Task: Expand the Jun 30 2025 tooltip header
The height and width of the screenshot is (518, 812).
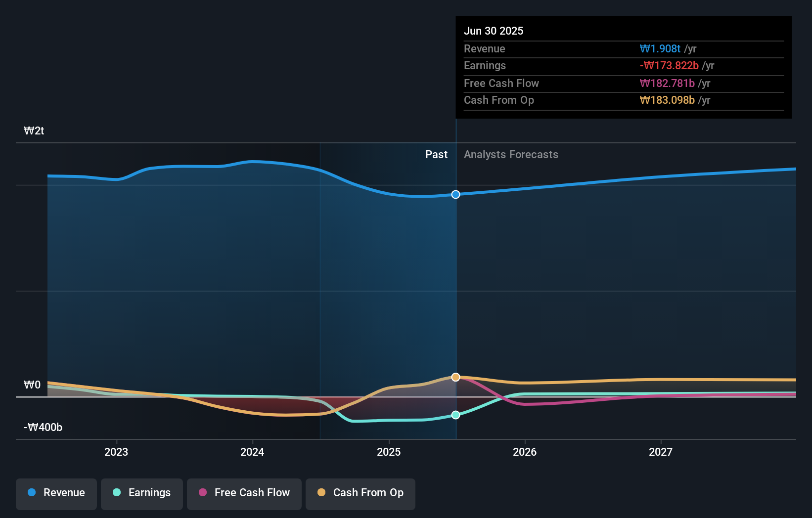Action: click(494, 31)
